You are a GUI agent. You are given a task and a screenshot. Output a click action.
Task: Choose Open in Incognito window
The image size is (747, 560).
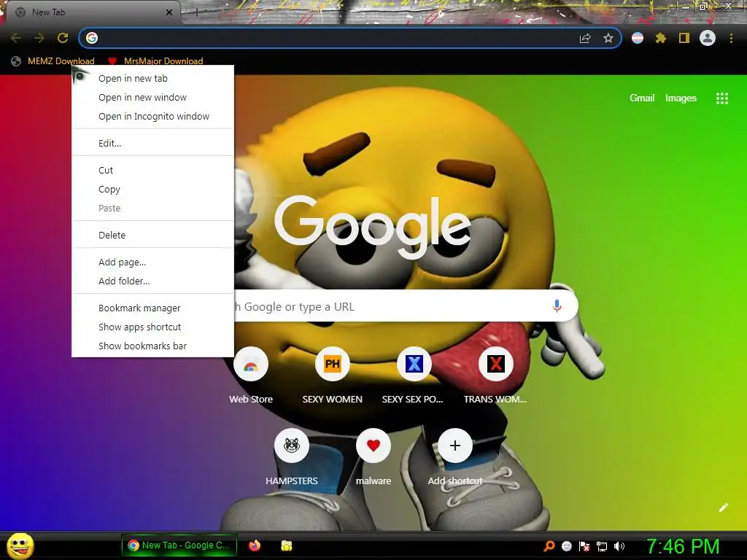153,116
